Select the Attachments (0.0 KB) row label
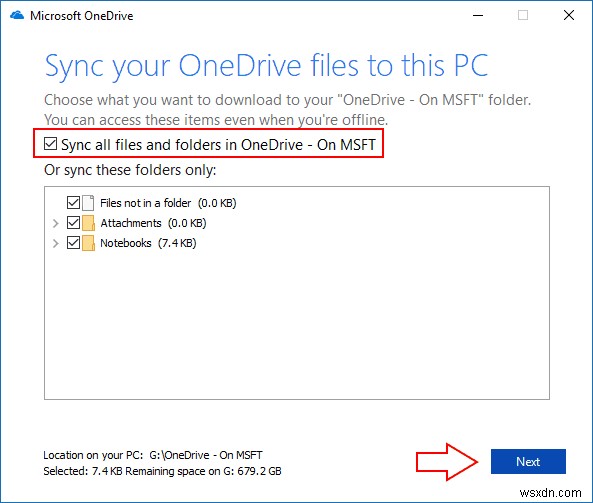Viewport: 593px width, 503px height. coord(153,223)
